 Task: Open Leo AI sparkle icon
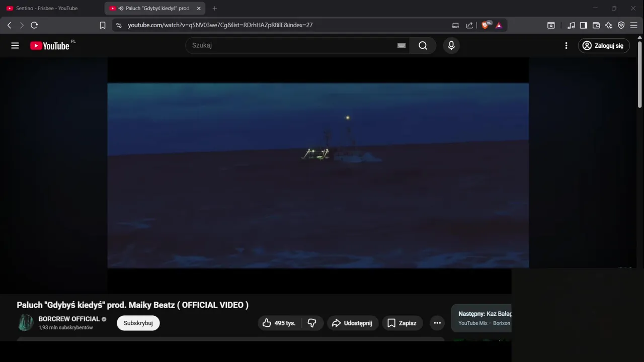coord(609,25)
